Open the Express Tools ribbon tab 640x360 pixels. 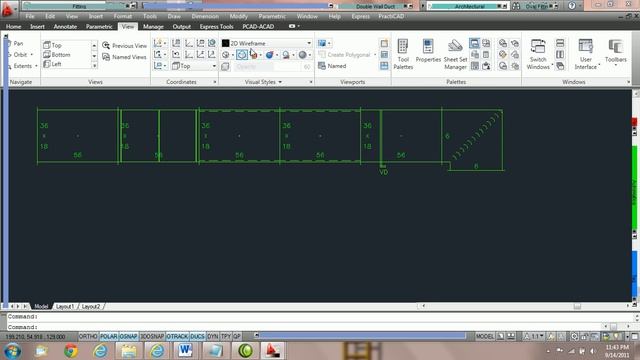coord(216,27)
